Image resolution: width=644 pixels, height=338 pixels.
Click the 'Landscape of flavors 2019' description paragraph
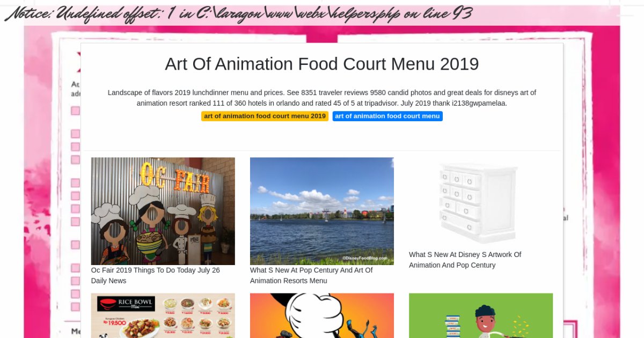322,98
